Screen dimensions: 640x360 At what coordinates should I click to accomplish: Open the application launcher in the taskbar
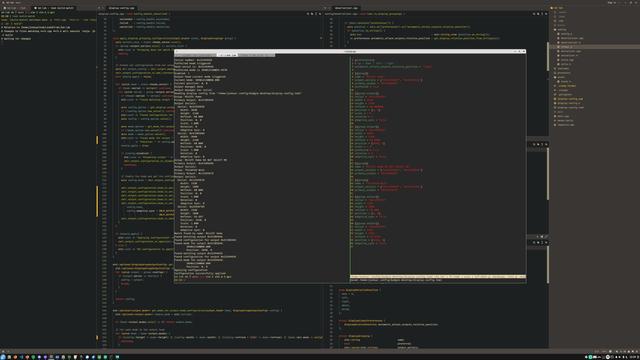pos(3,357)
